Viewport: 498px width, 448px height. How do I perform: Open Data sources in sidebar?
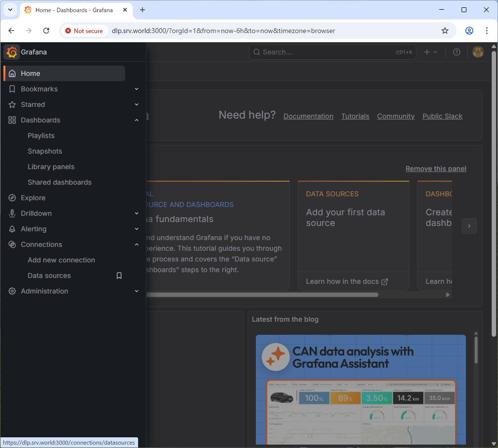pos(49,276)
